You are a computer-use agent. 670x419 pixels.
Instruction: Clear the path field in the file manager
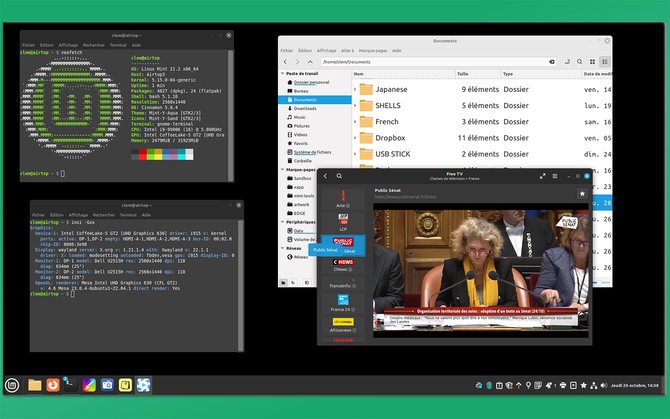tap(552, 62)
